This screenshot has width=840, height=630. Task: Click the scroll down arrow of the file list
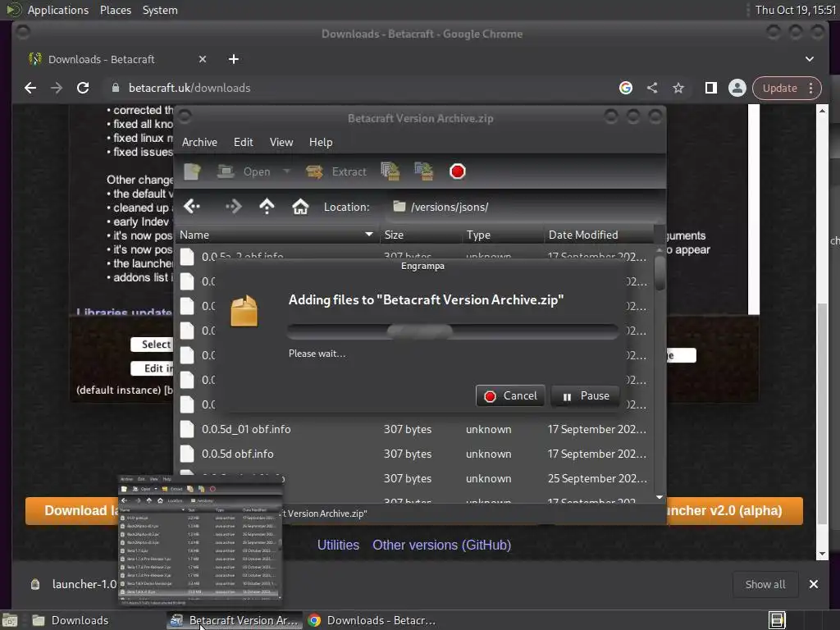click(660, 498)
